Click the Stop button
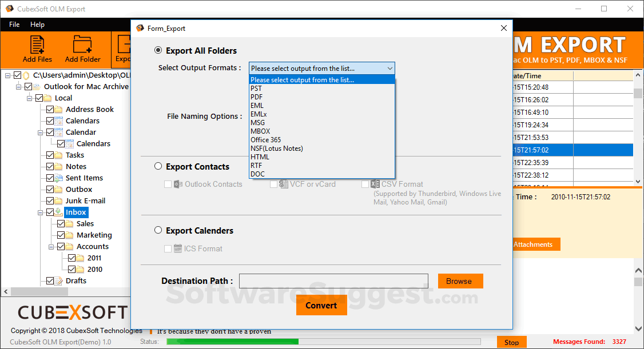The width and height of the screenshot is (644, 349). (512, 343)
